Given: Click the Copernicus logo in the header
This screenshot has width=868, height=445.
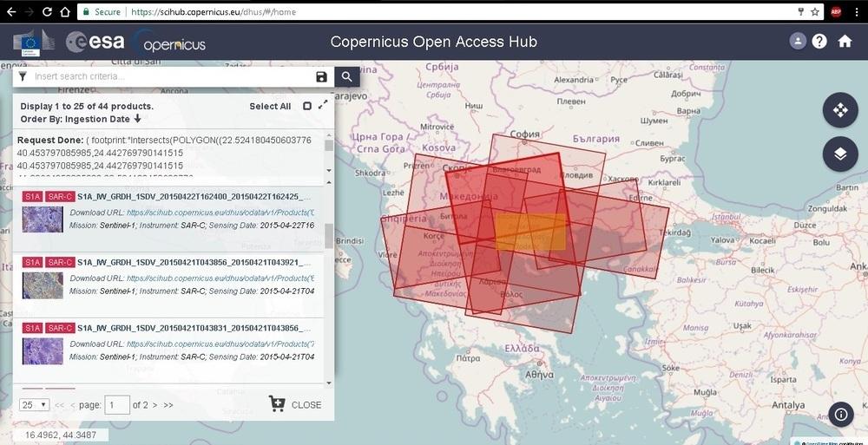Looking at the screenshot, I should (x=170, y=43).
